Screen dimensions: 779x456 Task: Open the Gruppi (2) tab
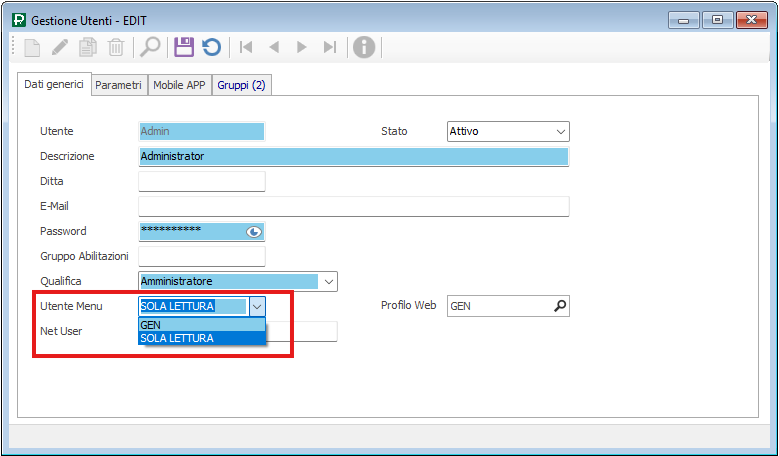pos(241,86)
